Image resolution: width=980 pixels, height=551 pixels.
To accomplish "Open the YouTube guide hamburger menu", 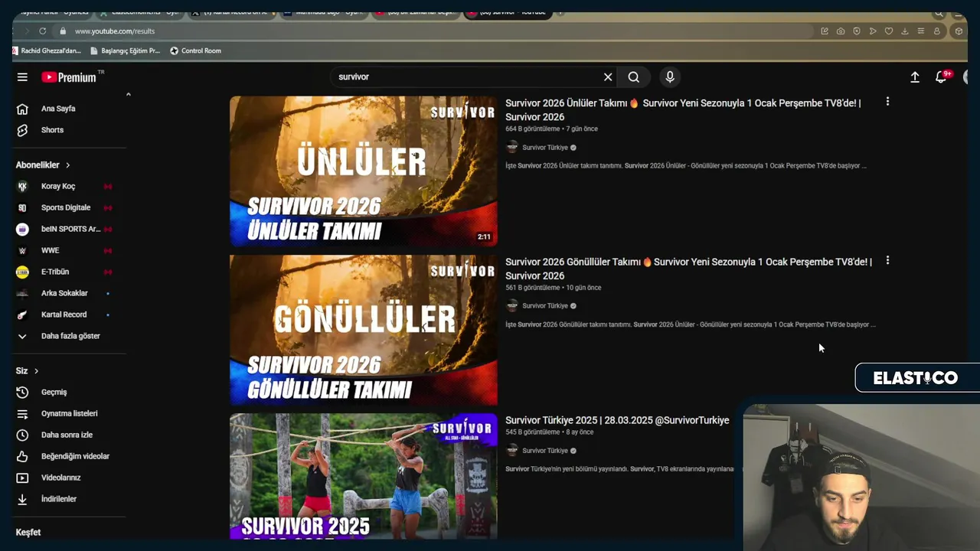I will [x=22, y=77].
